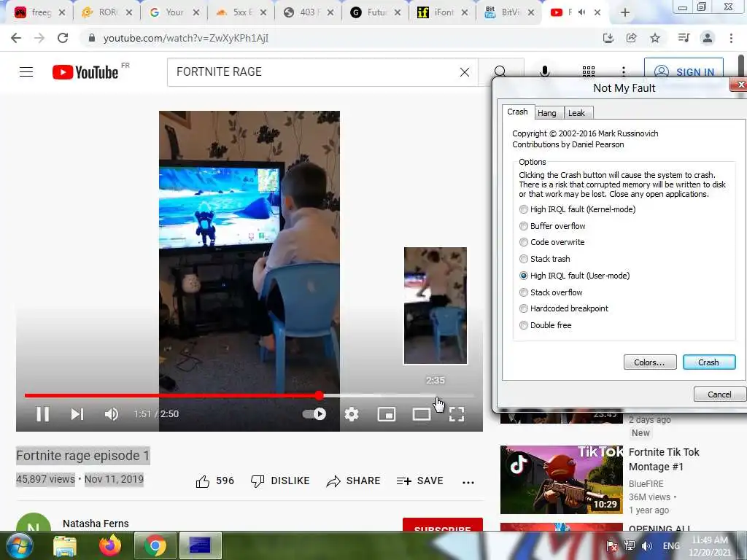This screenshot has height=560, width=747.
Task: Go back in browser history
Action: click(x=16, y=38)
